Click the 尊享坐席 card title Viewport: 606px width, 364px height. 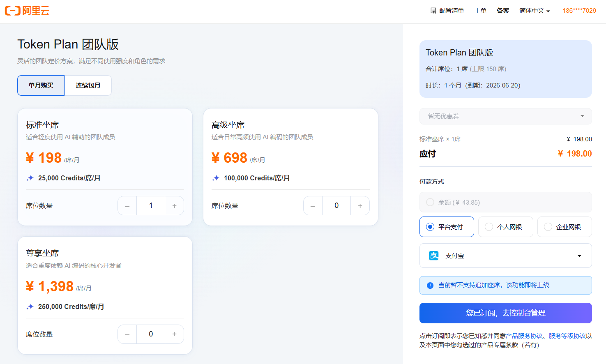(x=42, y=253)
